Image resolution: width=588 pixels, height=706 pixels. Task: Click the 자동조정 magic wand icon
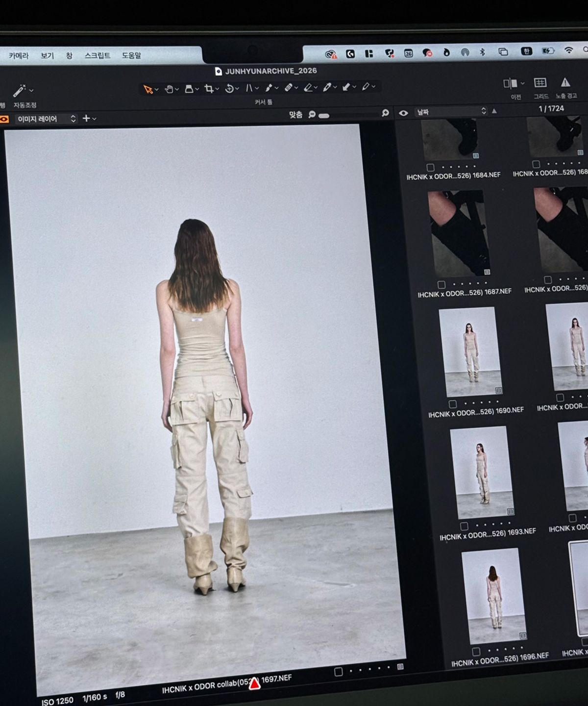(20, 91)
